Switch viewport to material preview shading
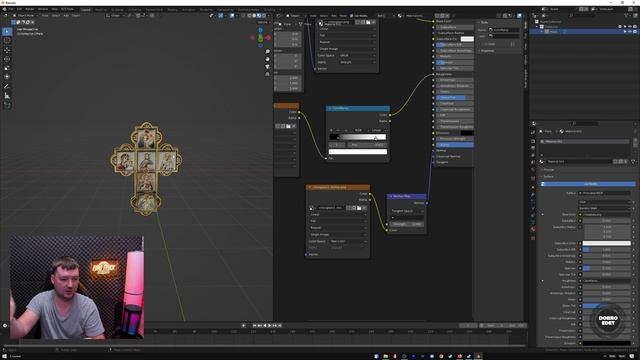Viewport: 640px width, 360px height. 259,16
